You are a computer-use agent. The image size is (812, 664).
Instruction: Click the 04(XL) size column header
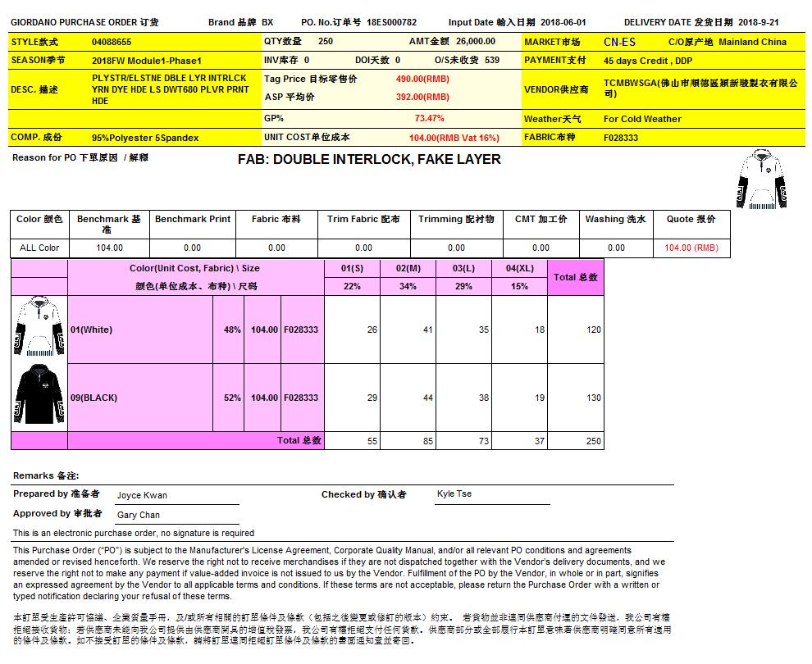[519, 268]
